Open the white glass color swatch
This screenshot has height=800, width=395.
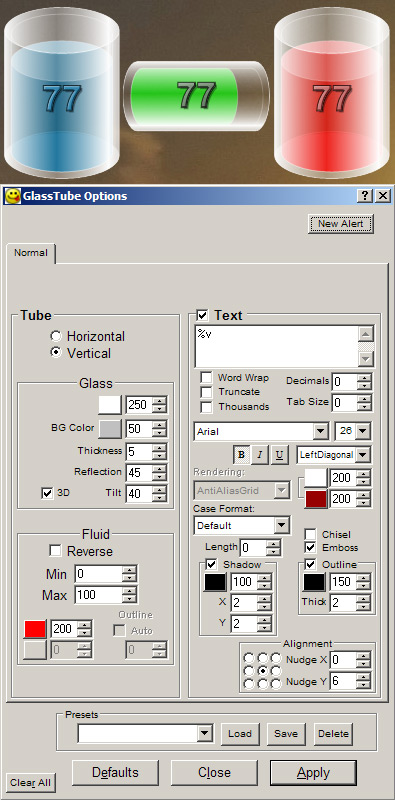click(110, 405)
